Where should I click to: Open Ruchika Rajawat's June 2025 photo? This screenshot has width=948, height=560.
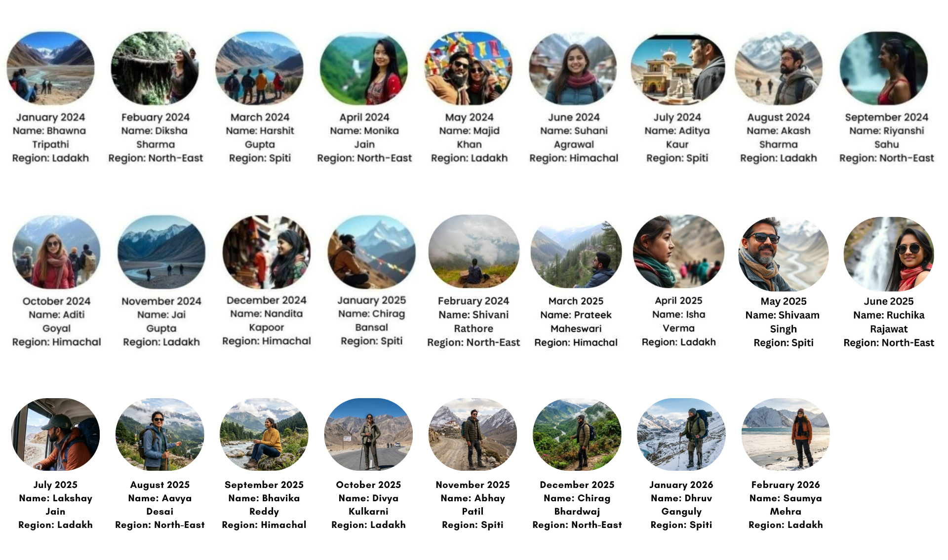[889, 254]
